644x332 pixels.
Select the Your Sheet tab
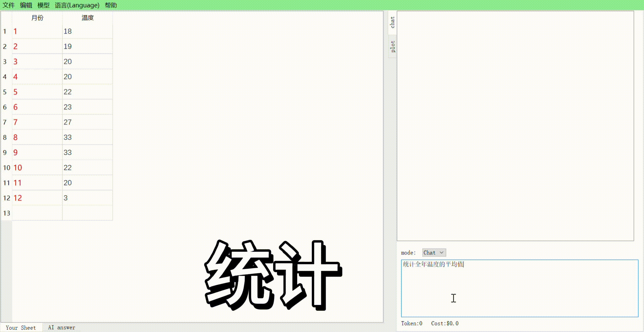point(21,328)
